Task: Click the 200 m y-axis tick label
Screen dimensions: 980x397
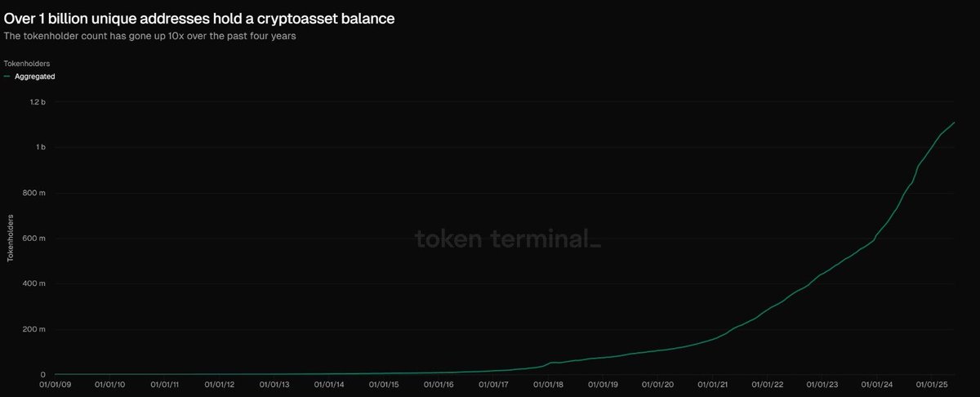Action: pyautogui.click(x=33, y=330)
